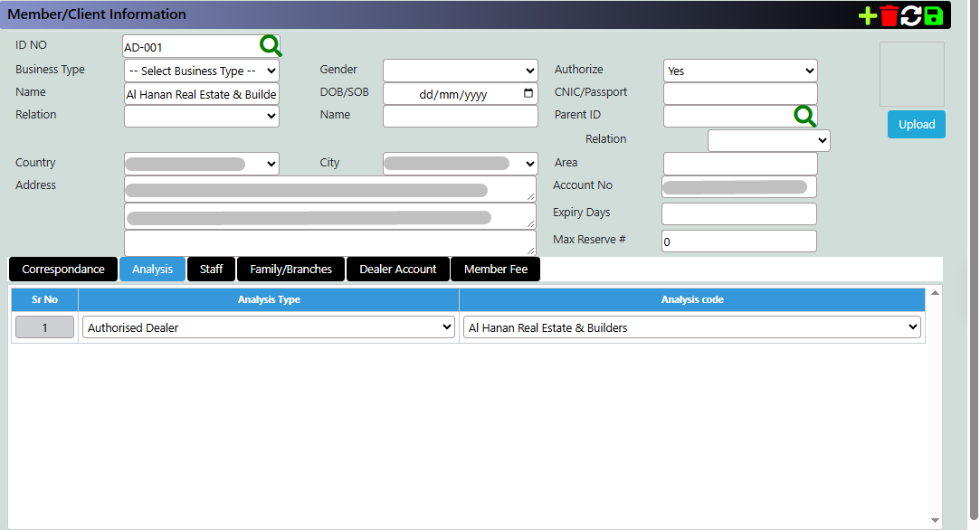Click the Sr No cell showing 1

44,327
